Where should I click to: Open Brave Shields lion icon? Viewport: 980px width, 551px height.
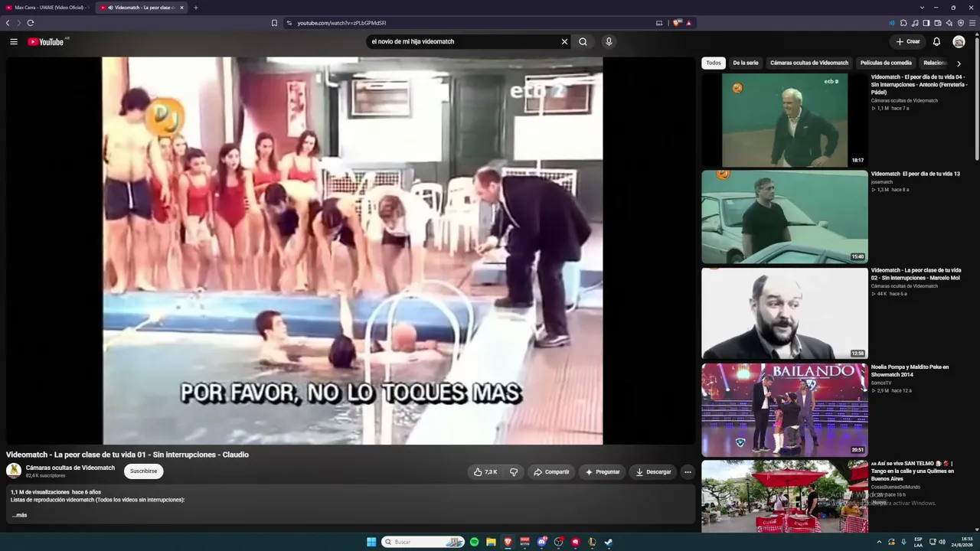[x=676, y=23]
